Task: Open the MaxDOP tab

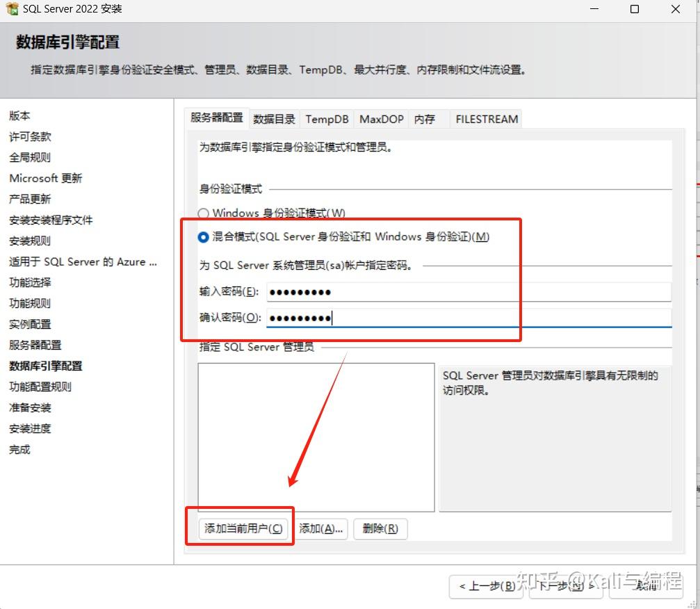Action: click(x=381, y=119)
